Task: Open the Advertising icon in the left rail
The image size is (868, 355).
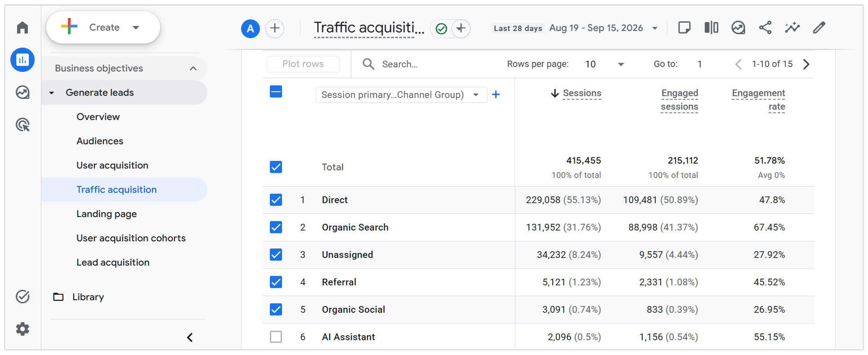Action: [x=22, y=124]
